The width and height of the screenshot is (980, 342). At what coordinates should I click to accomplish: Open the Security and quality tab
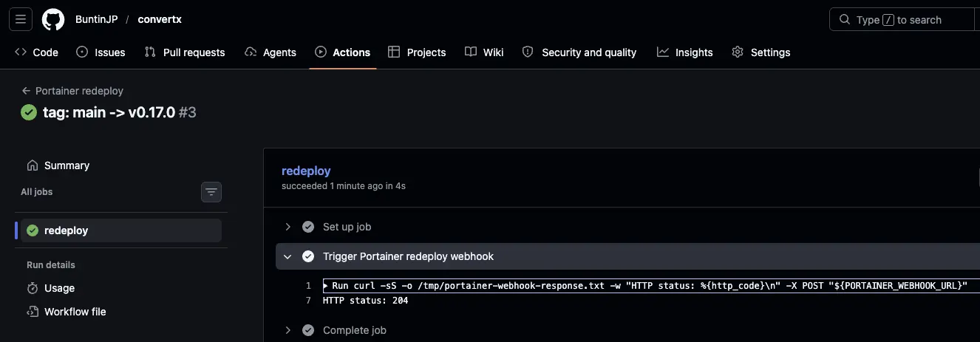pos(579,52)
